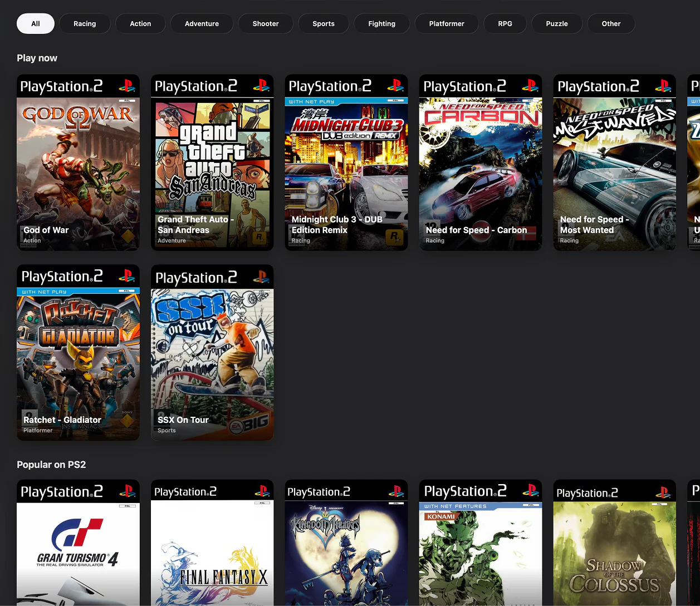
Task: Filter the list to RPG games
Action: point(505,23)
